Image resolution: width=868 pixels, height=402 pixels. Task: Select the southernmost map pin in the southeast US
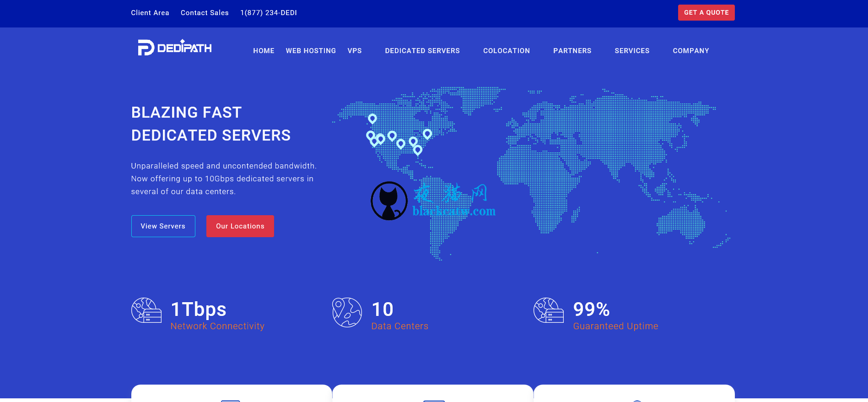418,150
